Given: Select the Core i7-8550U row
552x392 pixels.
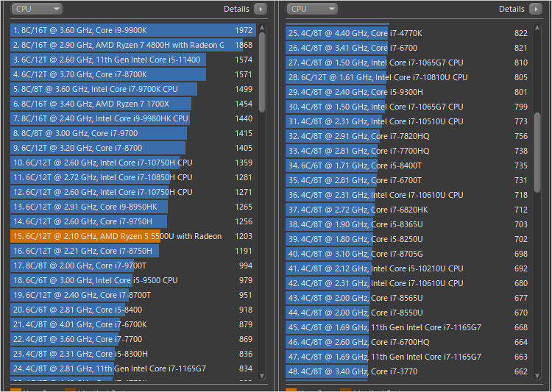Looking at the screenshot, I should [408, 313].
